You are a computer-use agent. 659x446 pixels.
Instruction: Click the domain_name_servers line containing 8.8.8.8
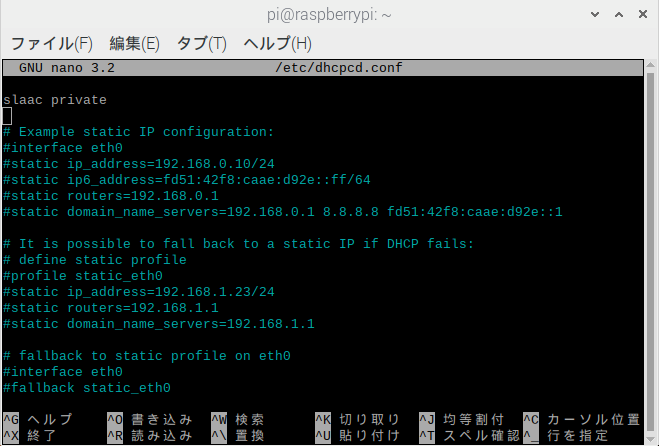pos(282,212)
